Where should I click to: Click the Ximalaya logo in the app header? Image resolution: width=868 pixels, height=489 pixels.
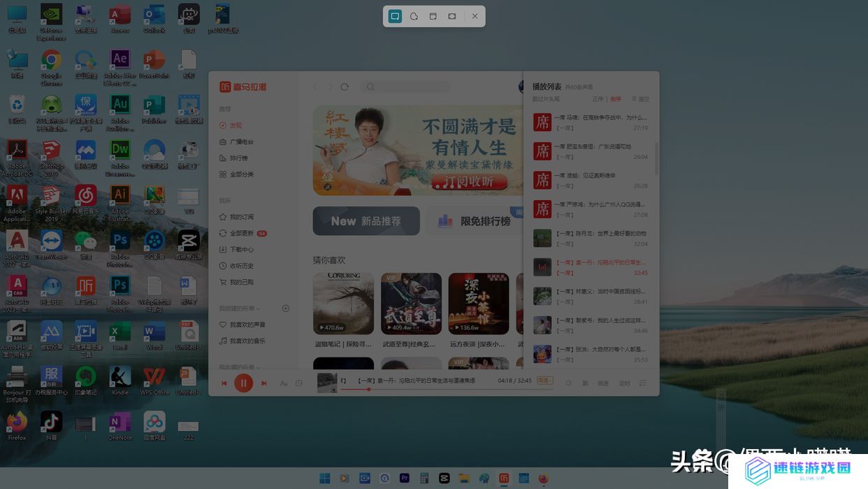[243, 87]
